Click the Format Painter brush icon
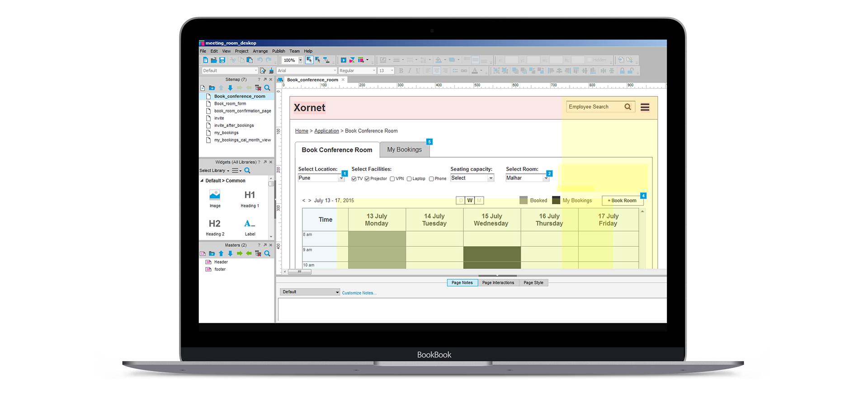This screenshot has height=393, width=868. pos(271,71)
